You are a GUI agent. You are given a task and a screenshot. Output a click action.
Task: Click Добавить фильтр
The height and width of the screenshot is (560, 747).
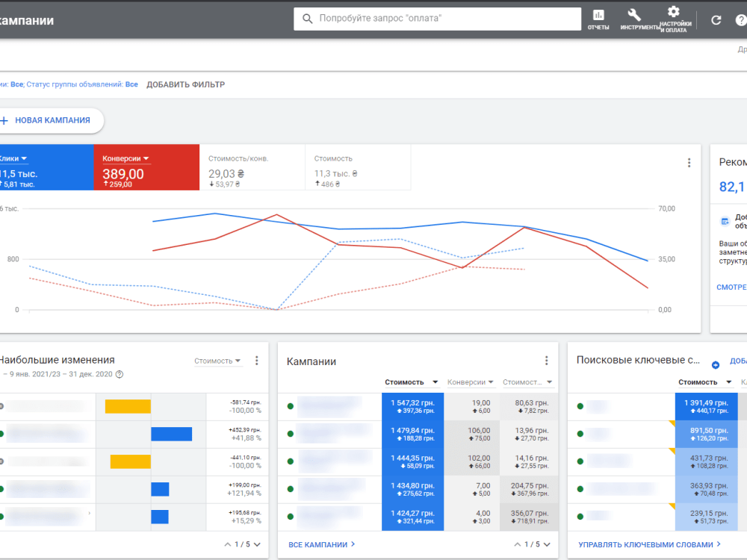tap(185, 84)
